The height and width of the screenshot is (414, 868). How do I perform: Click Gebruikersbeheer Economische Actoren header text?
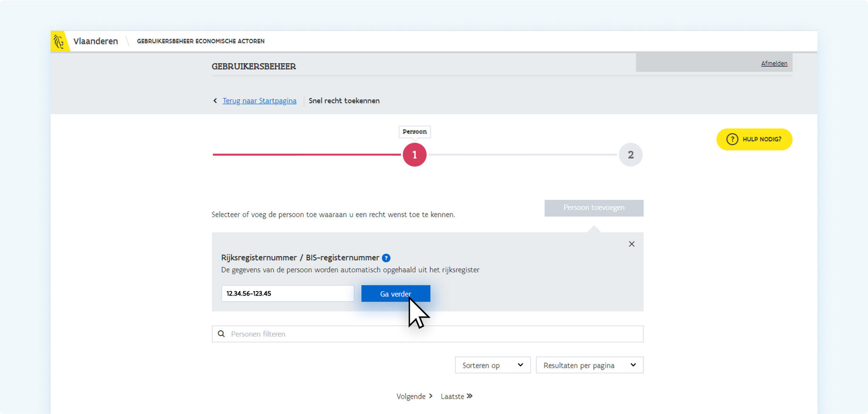pyautogui.click(x=200, y=41)
